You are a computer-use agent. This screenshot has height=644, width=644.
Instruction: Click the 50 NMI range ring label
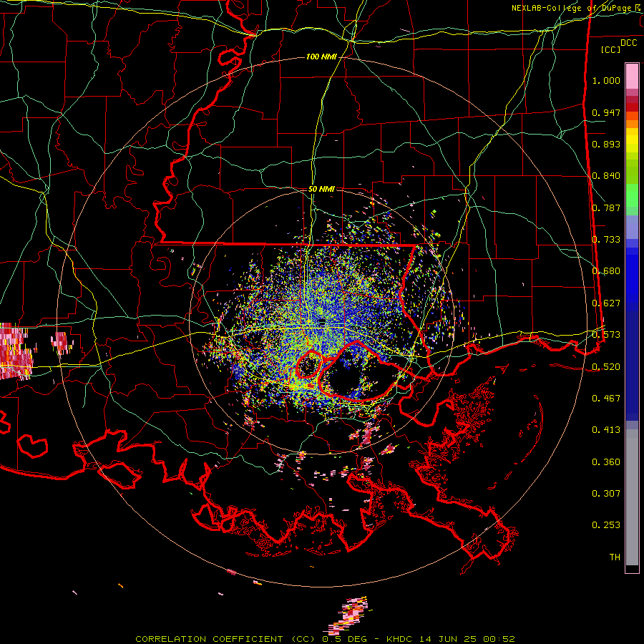coord(321,189)
